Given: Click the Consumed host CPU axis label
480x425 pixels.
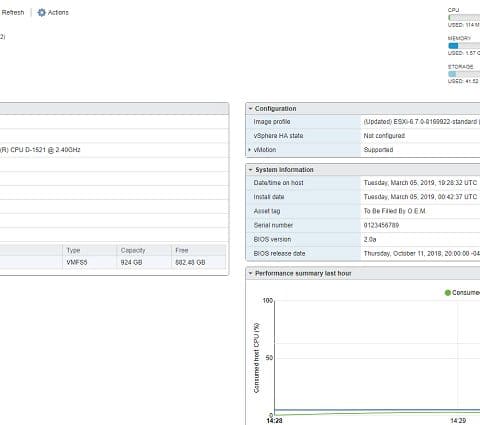Looking at the screenshot, I should [256, 358].
